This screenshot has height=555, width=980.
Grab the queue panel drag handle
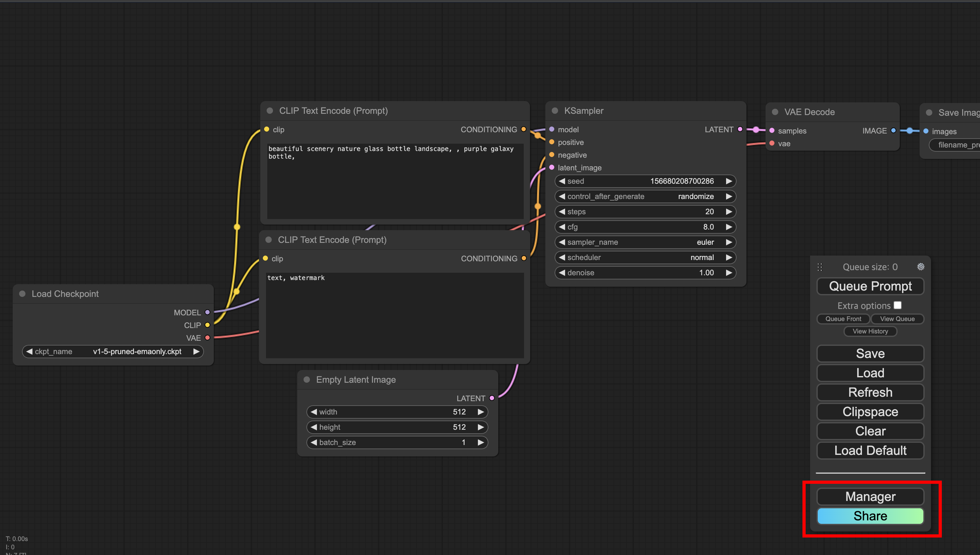(x=820, y=267)
